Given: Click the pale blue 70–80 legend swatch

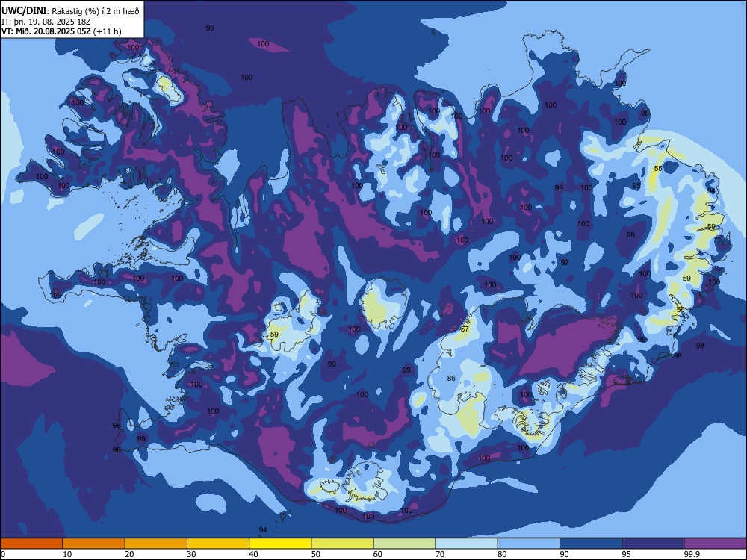Looking at the screenshot, I should (x=466, y=544).
